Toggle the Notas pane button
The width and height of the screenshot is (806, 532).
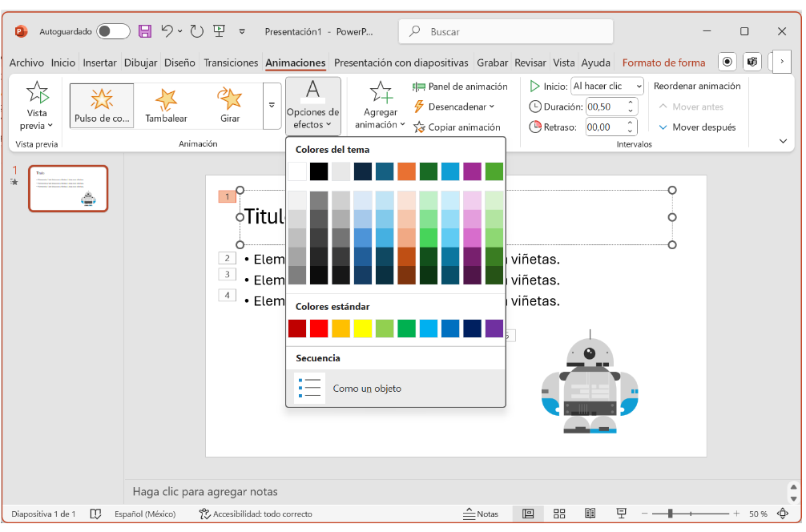point(481,514)
